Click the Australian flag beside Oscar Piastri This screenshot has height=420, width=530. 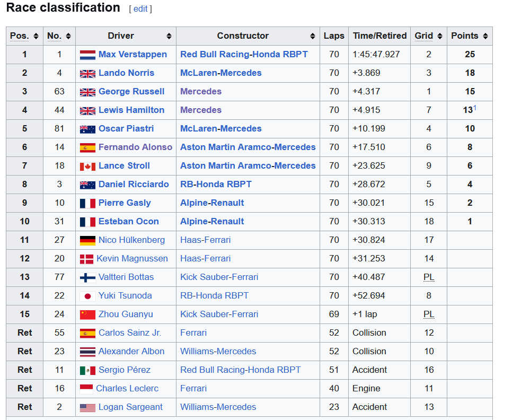pos(87,129)
